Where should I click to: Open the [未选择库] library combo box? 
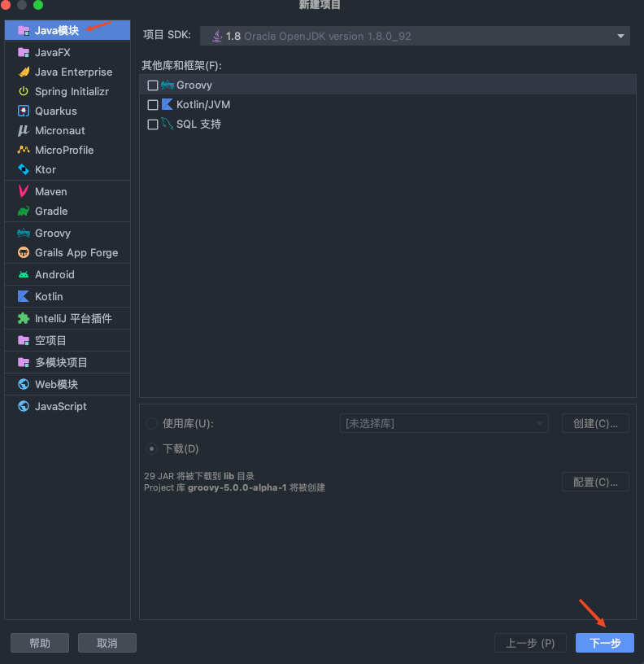pos(444,423)
